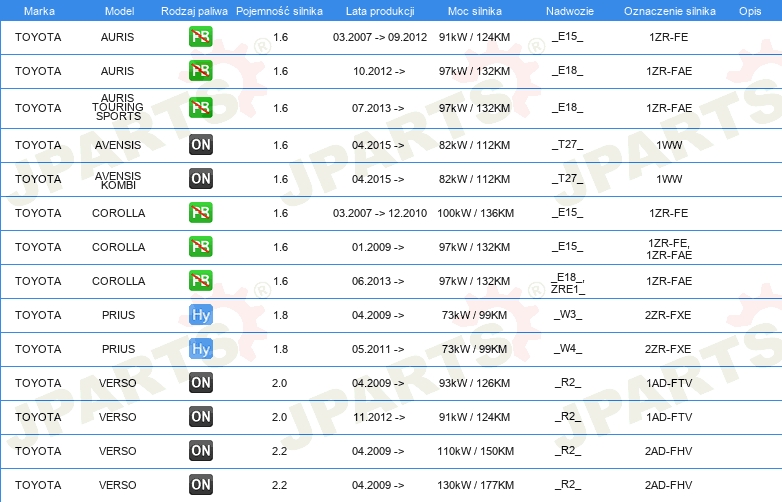Click engine code 1ZR-FE, 1ZR-FAE cell
Screen dimensions: 782x502
point(669,249)
